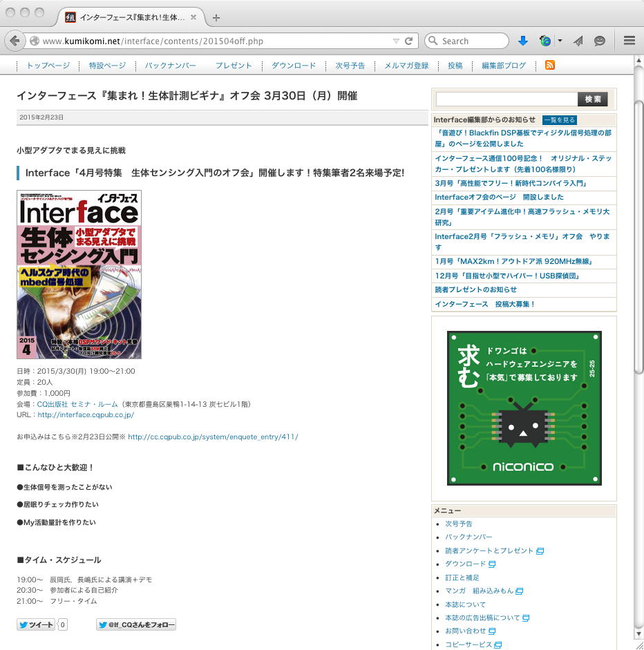
Task: Open 読者アンケートとプレゼント menu link
Action: click(489, 551)
